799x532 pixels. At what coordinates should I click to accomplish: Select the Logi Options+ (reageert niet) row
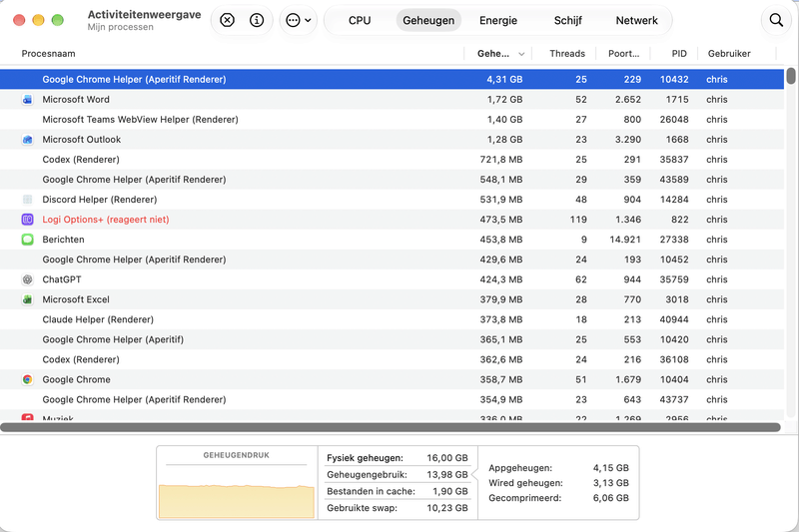point(392,220)
